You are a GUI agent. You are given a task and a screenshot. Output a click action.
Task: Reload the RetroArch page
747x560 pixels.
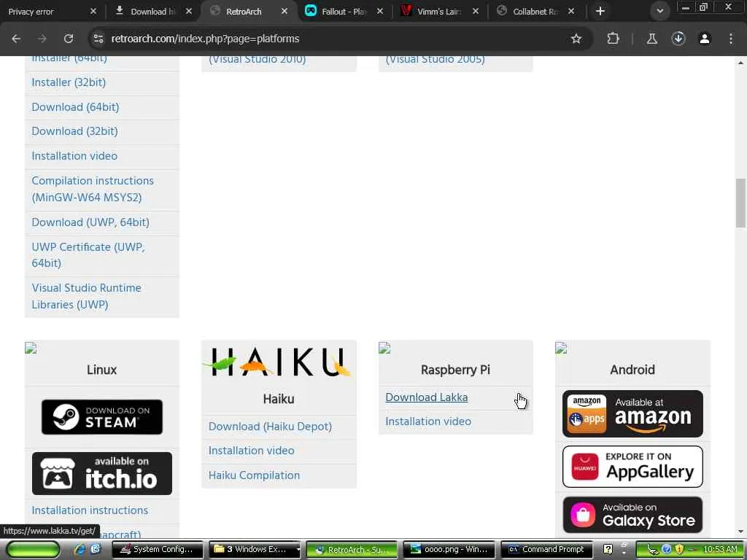click(69, 39)
